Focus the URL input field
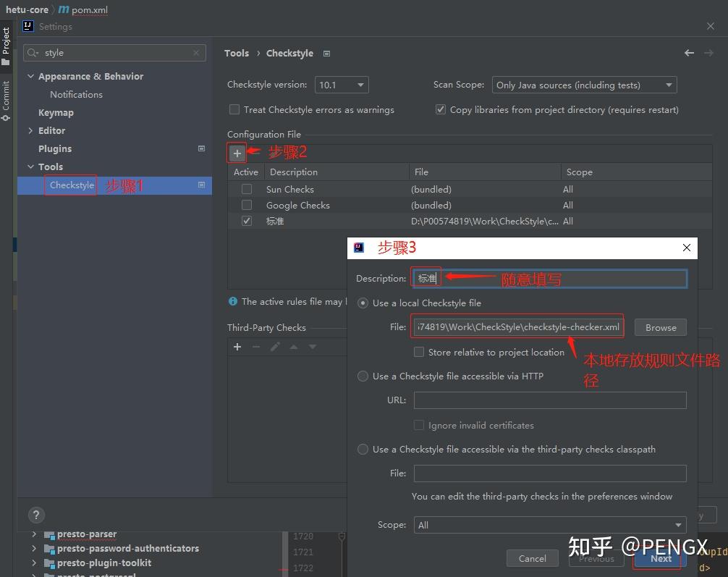Viewport: 728px width, 577px height. pos(550,400)
